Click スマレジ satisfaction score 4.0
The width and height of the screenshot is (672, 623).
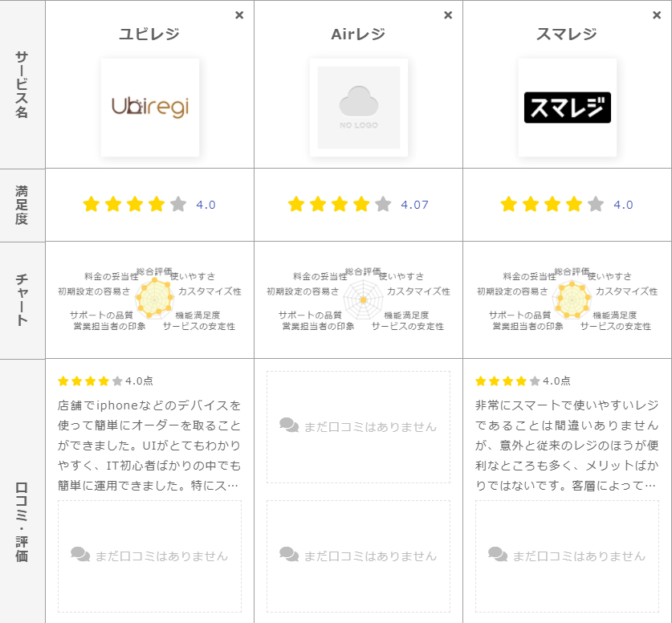pyautogui.click(x=623, y=205)
